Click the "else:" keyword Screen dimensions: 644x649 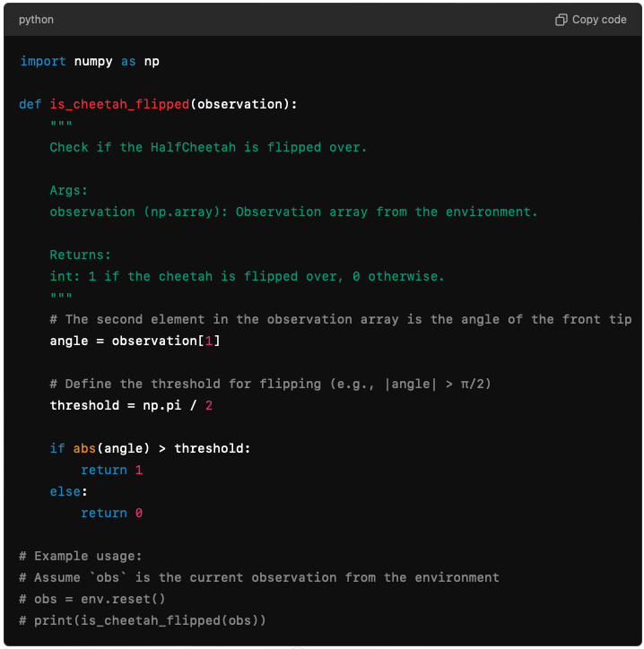[69, 491]
